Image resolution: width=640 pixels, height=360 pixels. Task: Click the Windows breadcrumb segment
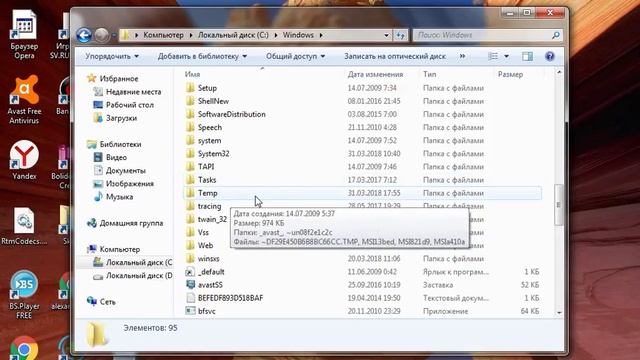(x=298, y=35)
